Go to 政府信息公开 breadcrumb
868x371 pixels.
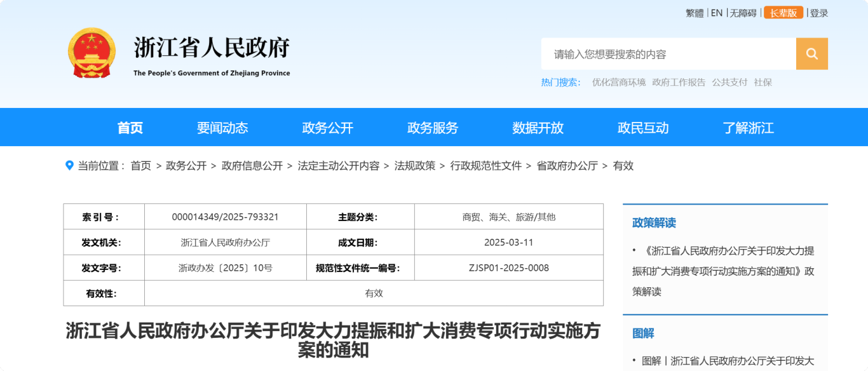(x=252, y=166)
